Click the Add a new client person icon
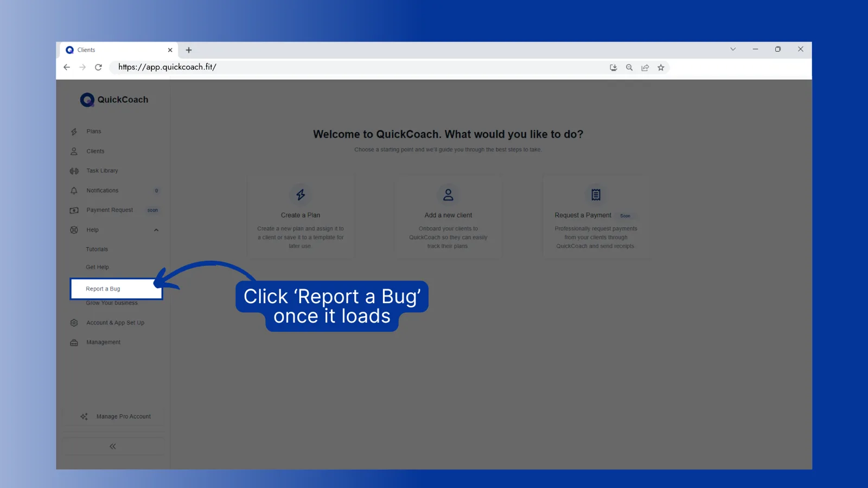 [448, 195]
